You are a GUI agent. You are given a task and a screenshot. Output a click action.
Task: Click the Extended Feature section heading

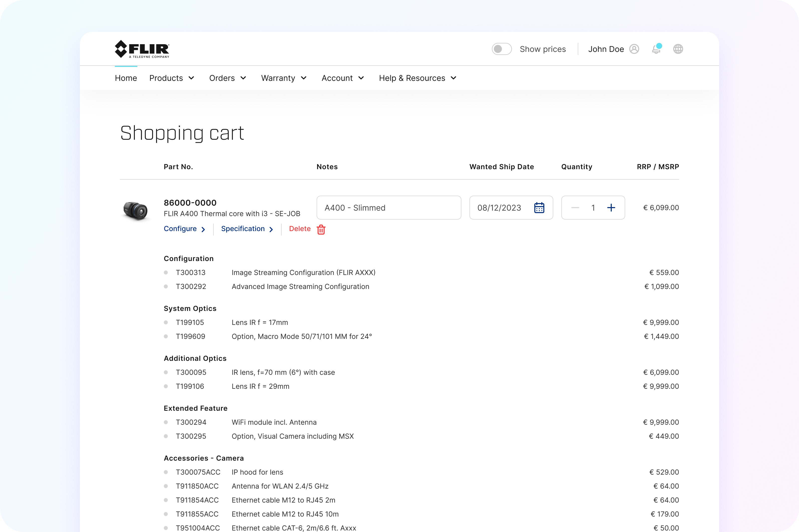tap(196, 408)
